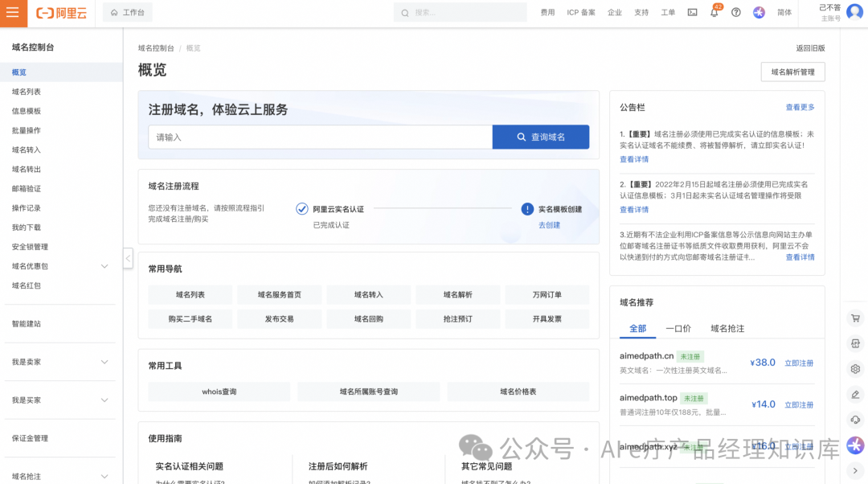This screenshot has width=868, height=484.
Task: Open 工作台 workbench tab
Action: [x=127, y=12]
